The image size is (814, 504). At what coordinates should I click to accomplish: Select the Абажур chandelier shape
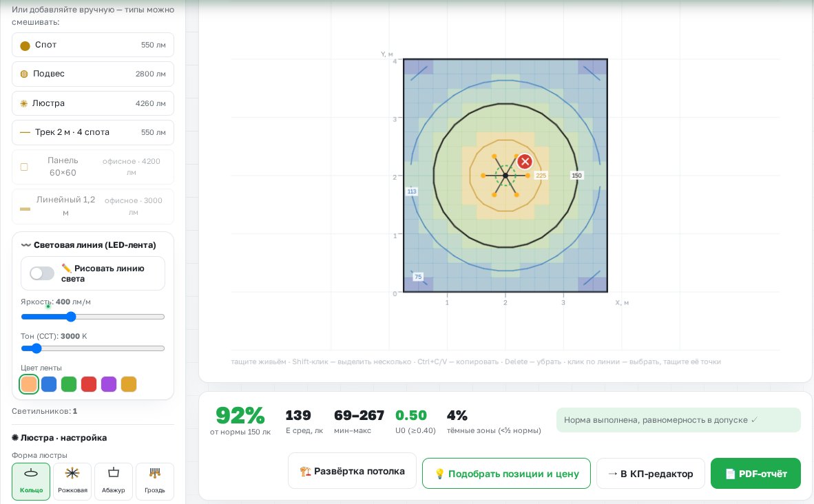[x=113, y=482]
